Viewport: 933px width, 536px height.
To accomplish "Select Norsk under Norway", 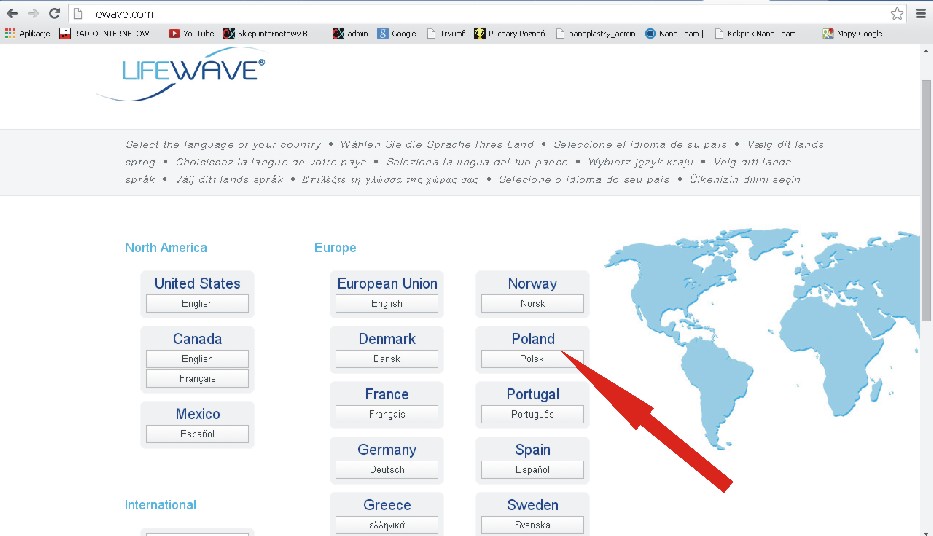I will click(x=532, y=303).
